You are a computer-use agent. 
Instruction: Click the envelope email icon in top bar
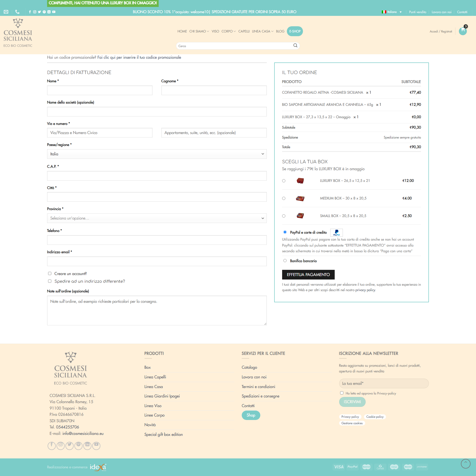point(6,12)
